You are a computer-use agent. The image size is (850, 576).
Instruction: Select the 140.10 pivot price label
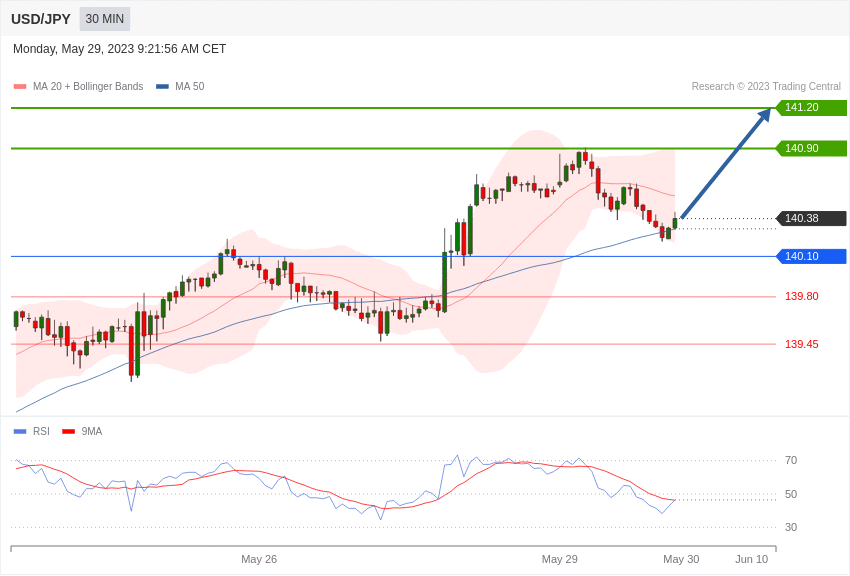(x=811, y=256)
